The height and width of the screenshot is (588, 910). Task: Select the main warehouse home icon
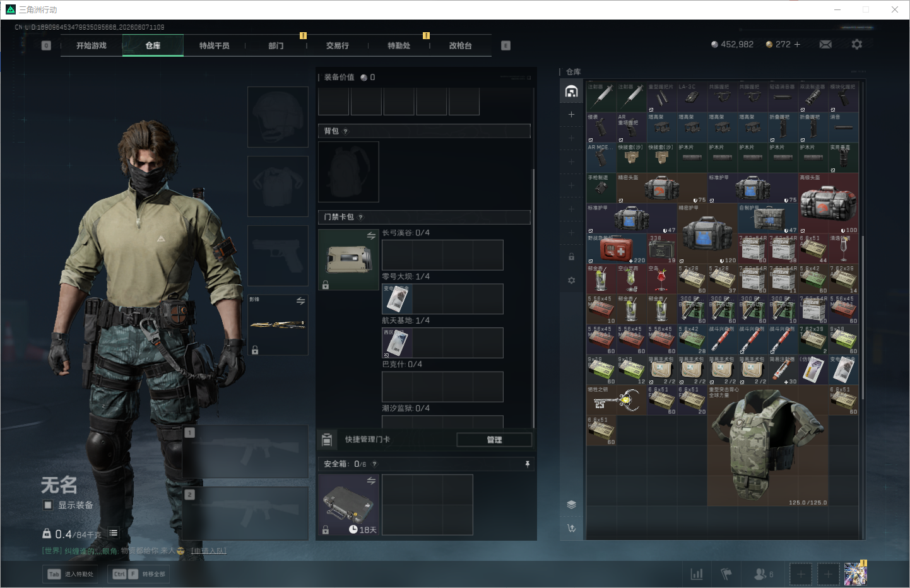coord(571,91)
